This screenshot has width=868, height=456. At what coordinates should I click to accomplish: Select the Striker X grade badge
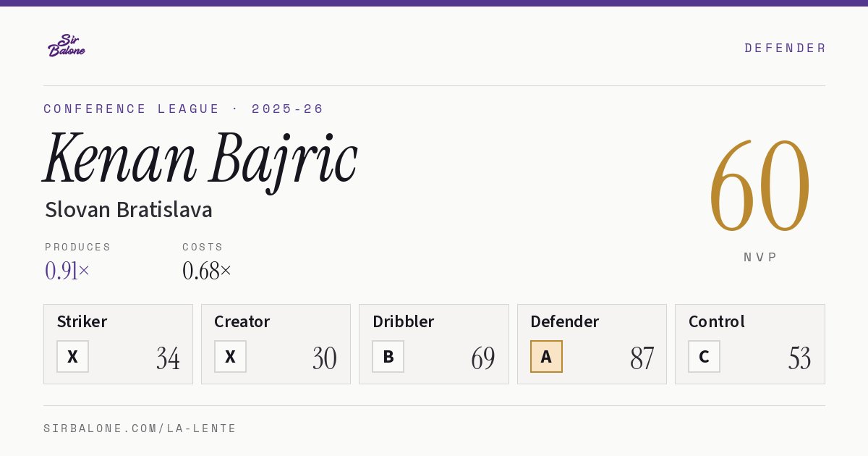pyautogui.click(x=72, y=357)
